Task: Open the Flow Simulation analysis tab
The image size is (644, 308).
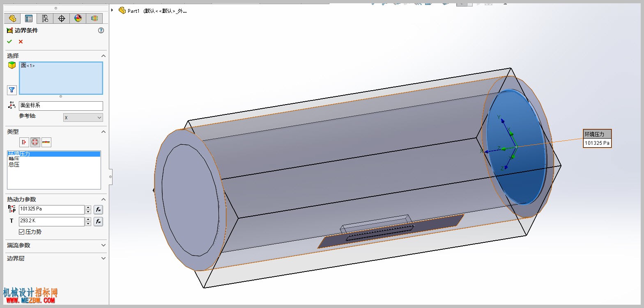Action: pos(94,18)
